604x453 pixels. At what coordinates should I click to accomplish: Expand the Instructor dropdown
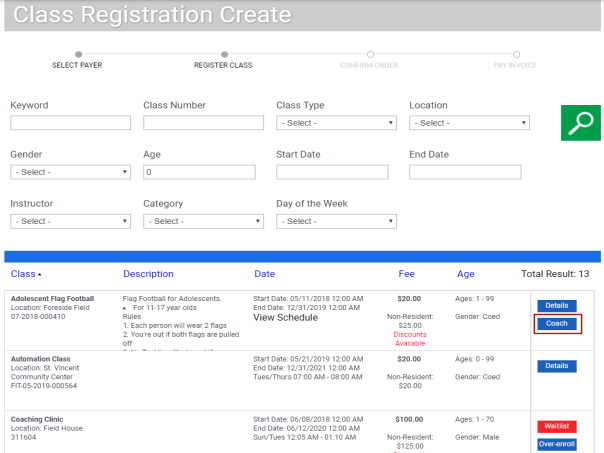[x=70, y=221]
